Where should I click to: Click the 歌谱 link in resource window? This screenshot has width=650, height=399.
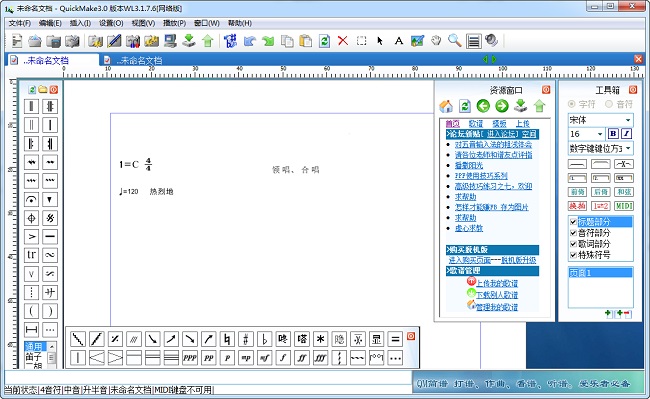tap(476, 123)
